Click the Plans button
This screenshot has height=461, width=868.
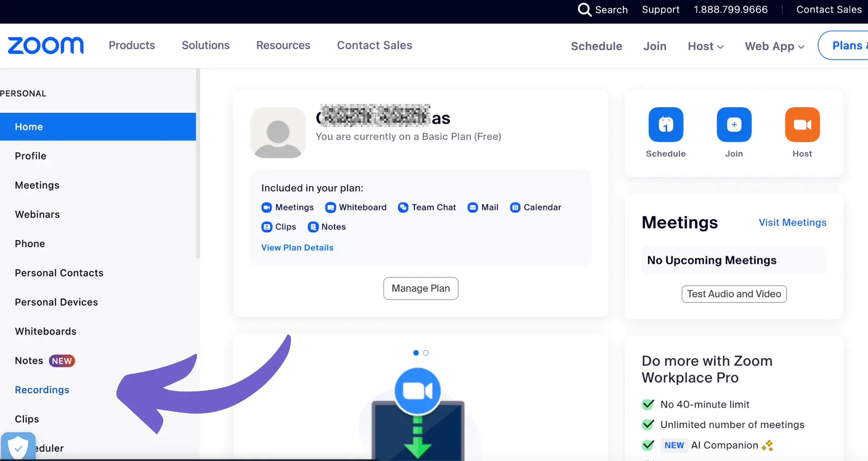pyautogui.click(x=843, y=45)
